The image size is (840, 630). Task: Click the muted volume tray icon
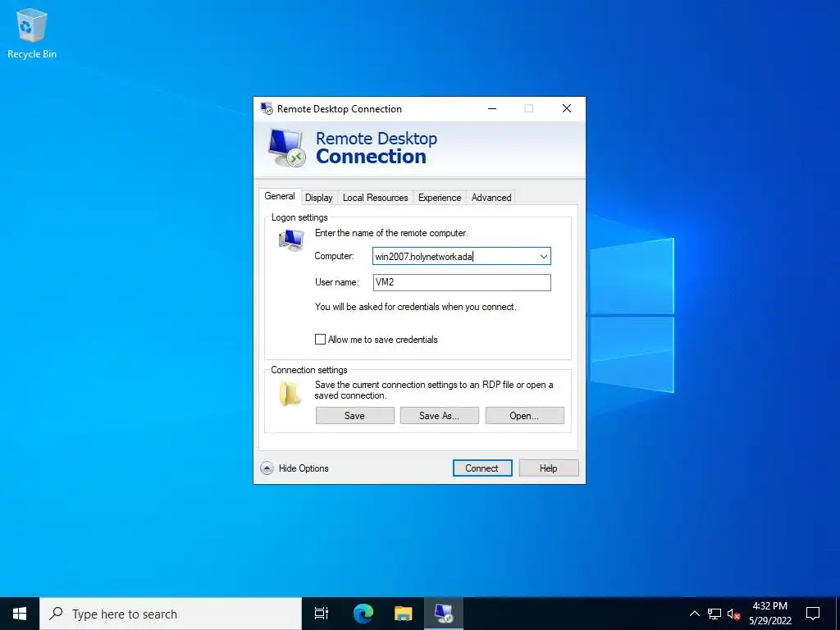733,614
